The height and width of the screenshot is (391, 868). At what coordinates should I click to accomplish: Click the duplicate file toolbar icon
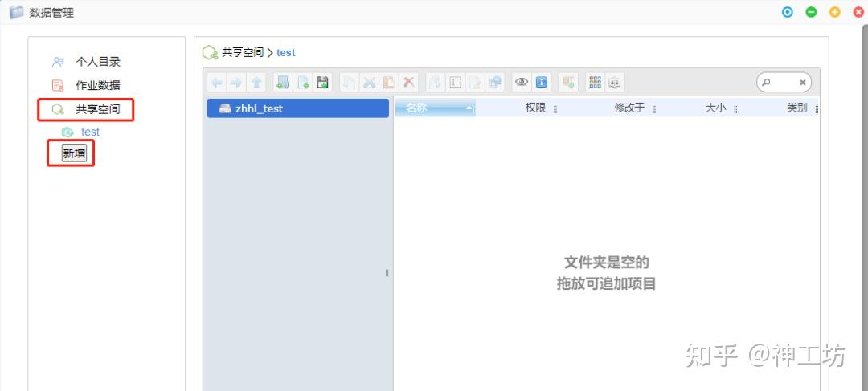(x=436, y=83)
